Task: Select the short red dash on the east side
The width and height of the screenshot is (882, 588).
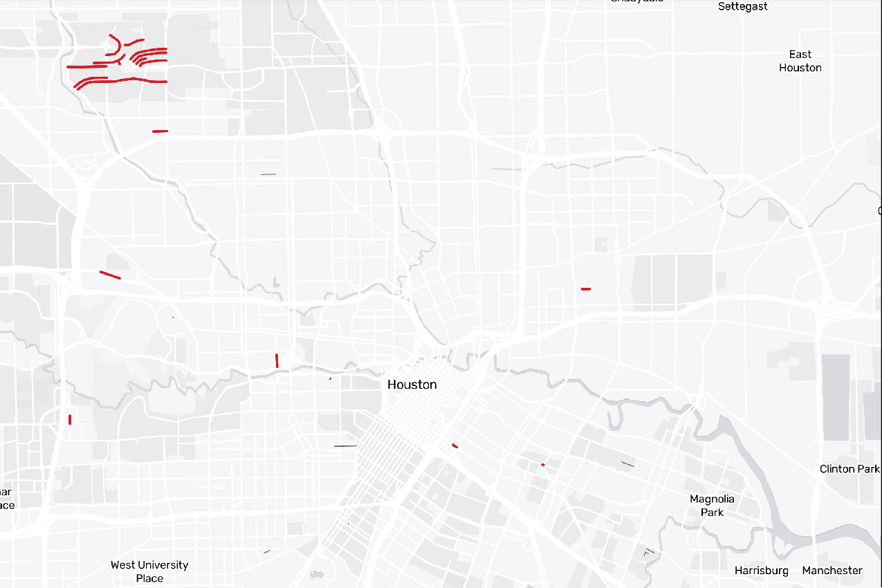Action: pos(585,288)
